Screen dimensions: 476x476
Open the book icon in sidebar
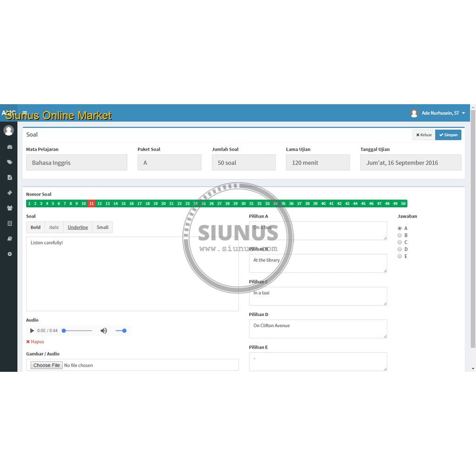click(10, 238)
